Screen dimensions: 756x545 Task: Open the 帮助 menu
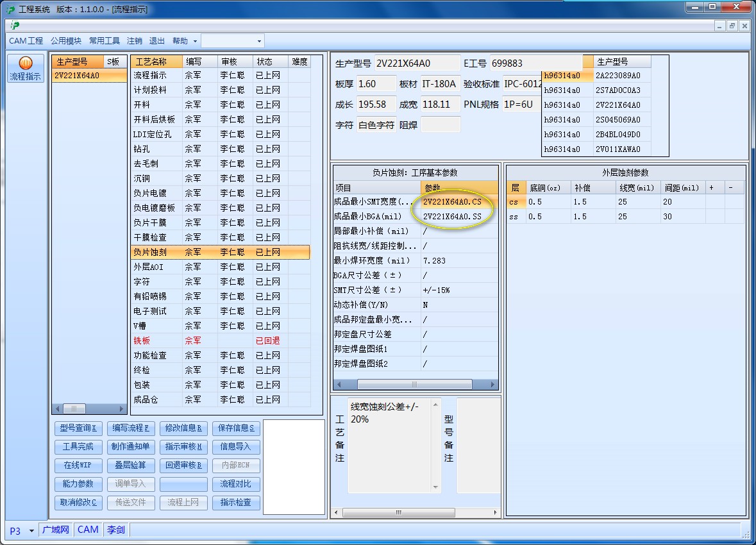pyautogui.click(x=180, y=41)
